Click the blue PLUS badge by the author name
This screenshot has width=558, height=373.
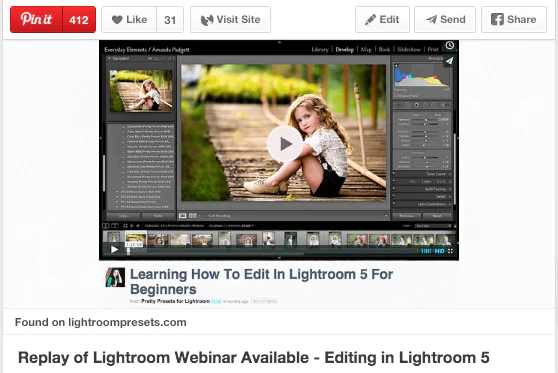tap(216, 301)
